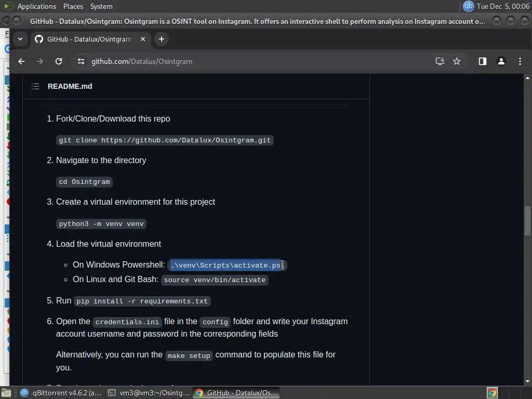Click the install app icon in address bar
532x399 pixels.
point(440,61)
